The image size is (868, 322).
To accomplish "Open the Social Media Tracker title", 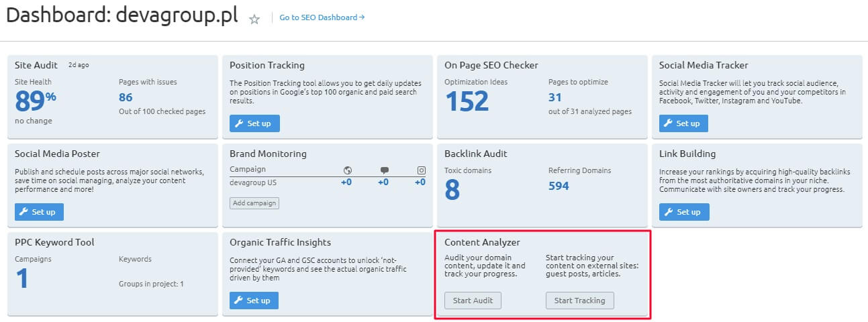I will point(704,65).
